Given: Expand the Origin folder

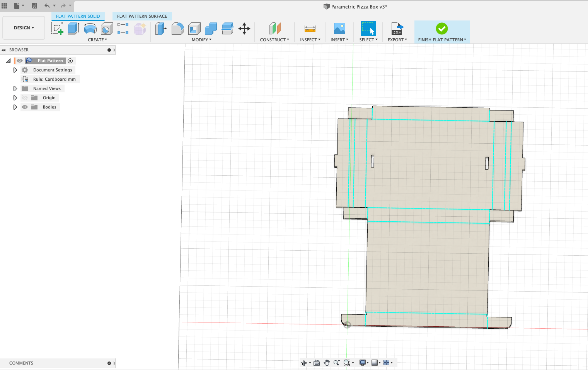Looking at the screenshot, I should pos(15,98).
